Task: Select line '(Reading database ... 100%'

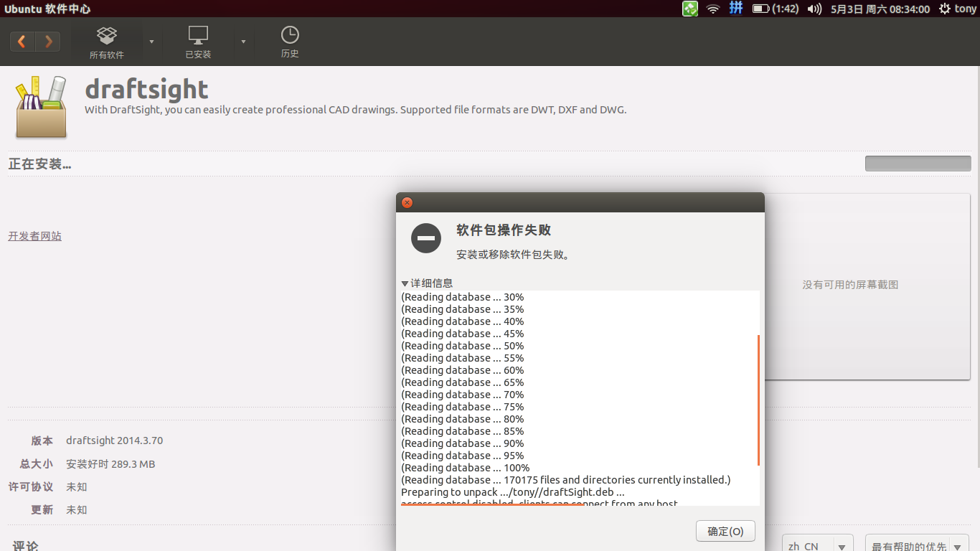Action: click(x=466, y=468)
